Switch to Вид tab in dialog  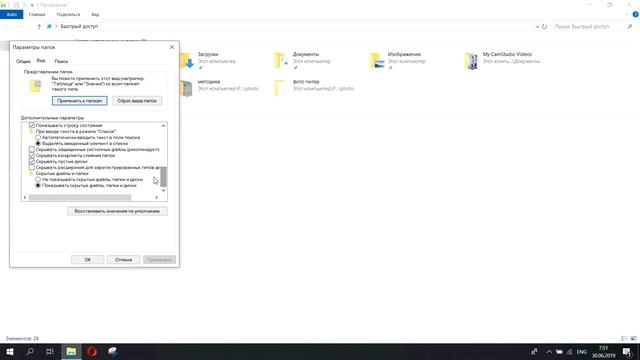click(41, 60)
